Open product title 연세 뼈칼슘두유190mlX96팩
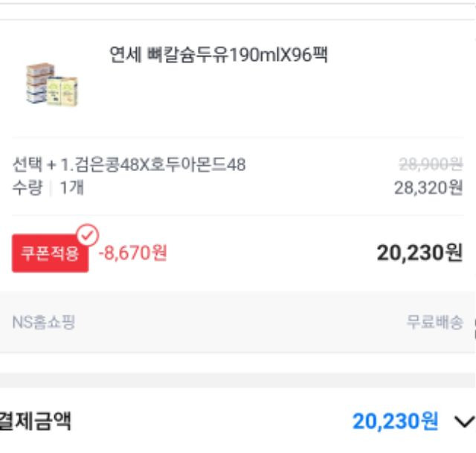This screenshot has height=453, width=476. (219, 54)
